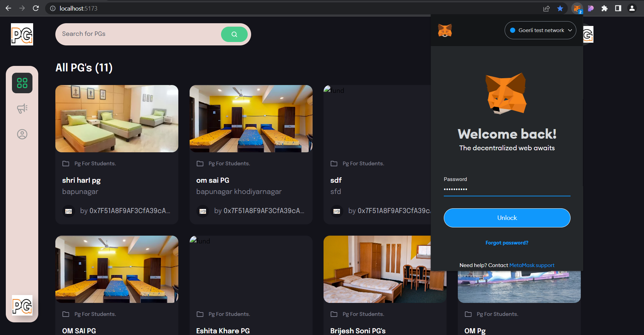Open the profile icon in the sidebar
The height and width of the screenshot is (335, 644).
coord(22,134)
